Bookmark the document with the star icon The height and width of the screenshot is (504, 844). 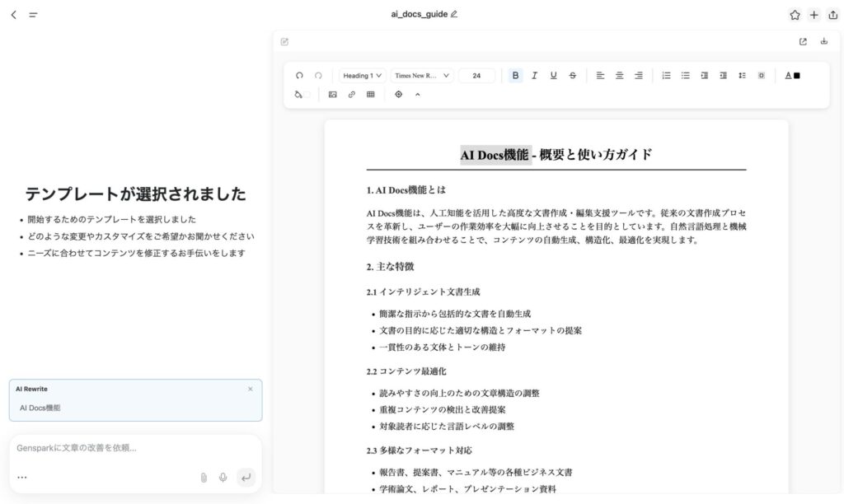(795, 15)
